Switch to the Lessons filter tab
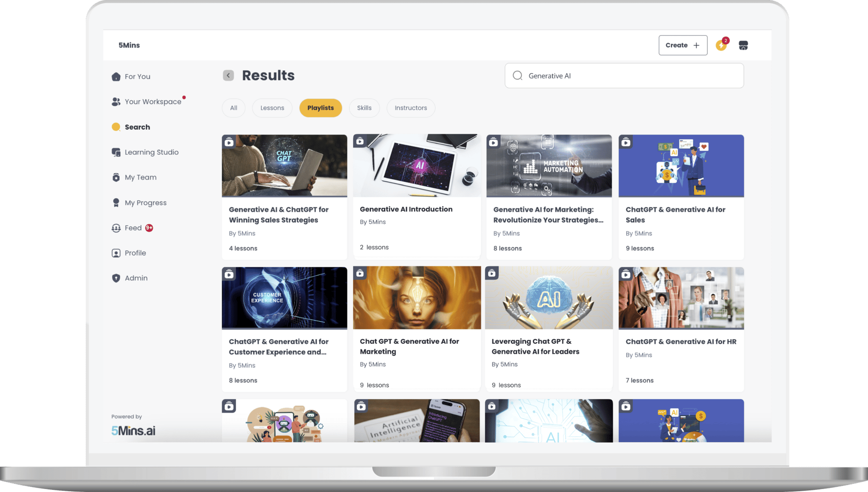868x492 pixels. click(x=272, y=108)
